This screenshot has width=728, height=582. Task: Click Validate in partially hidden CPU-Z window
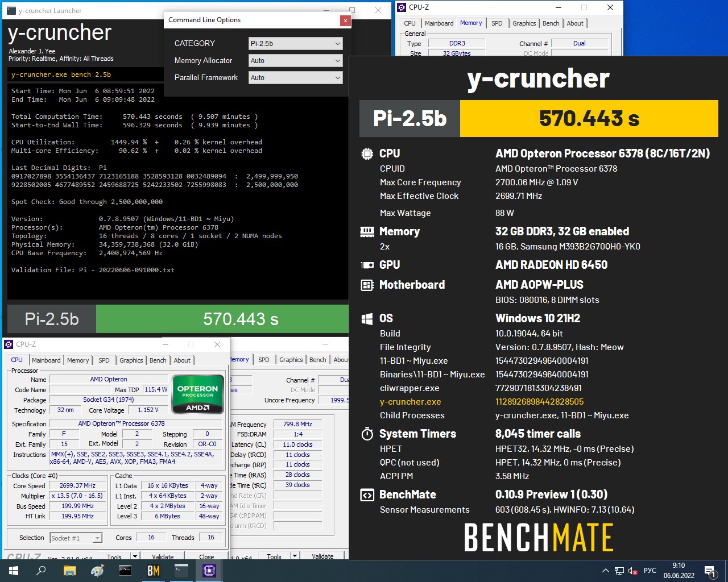coord(322,556)
